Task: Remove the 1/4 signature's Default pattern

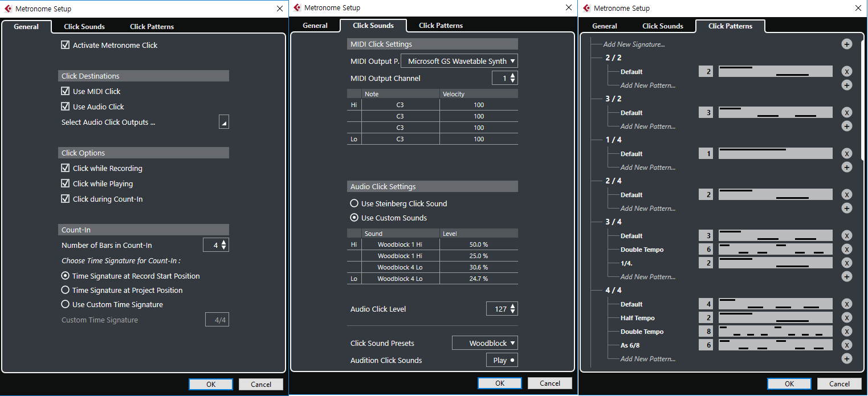Action: pyautogui.click(x=846, y=154)
